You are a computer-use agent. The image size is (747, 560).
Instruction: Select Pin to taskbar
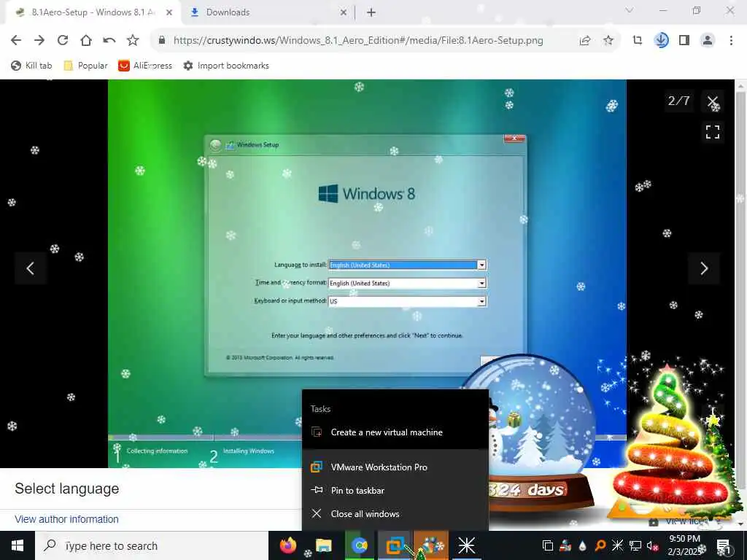tap(395, 491)
